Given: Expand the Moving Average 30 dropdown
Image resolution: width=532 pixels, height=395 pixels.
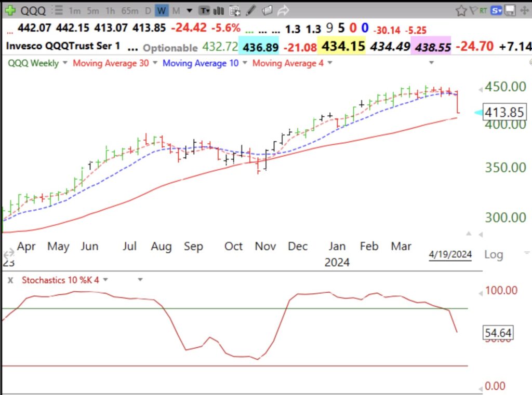Looking at the screenshot, I should (154, 63).
